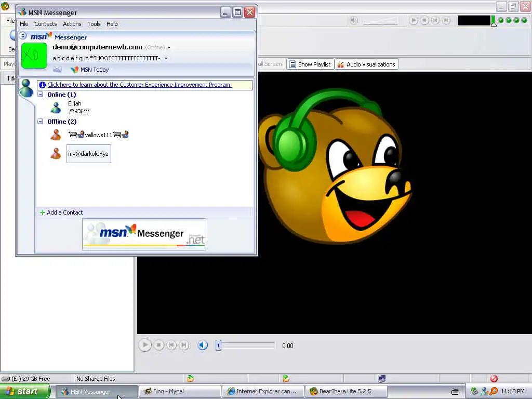Click yellows111's red buddy icon
The image size is (532, 399).
(x=56, y=135)
